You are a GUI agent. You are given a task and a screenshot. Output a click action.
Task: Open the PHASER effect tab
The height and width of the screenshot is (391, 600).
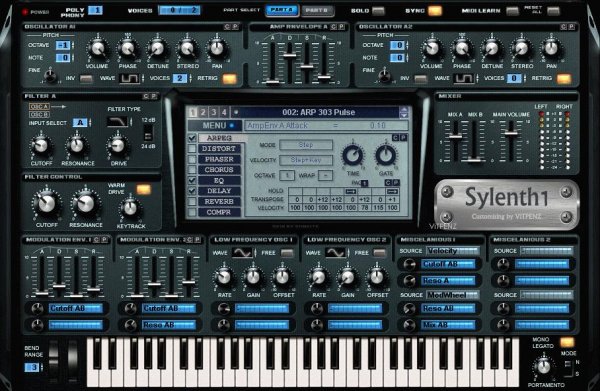[x=219, y=159]
